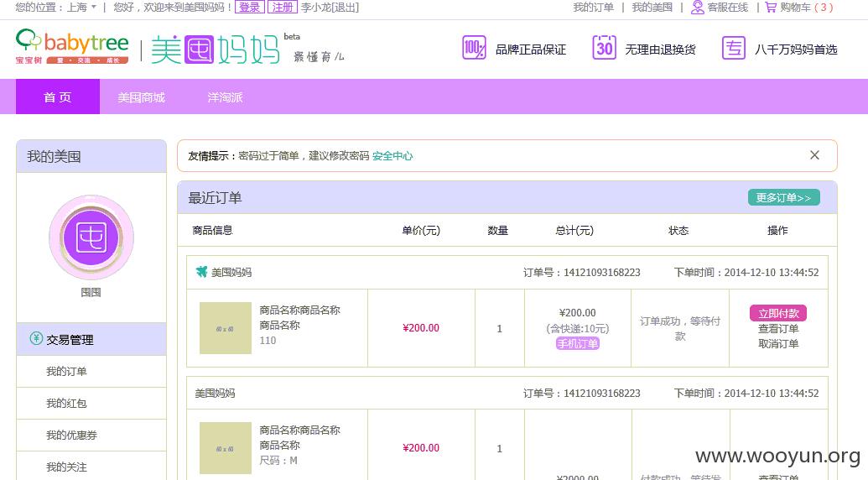Click second order's ¥200.00 unit price
868x480 pixels.
(x=421, y=448)
